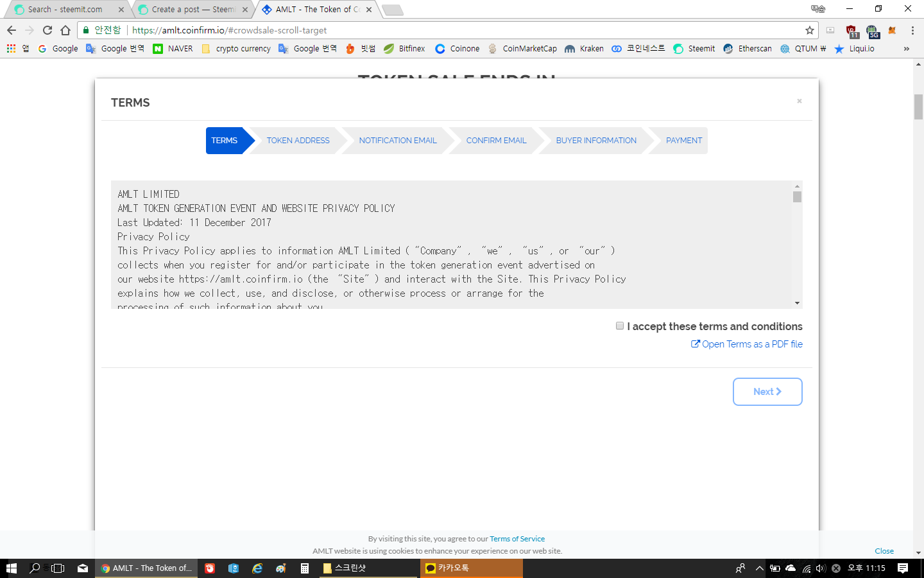
Task: Accept the terms and conditions checkbox
Action: (620, 326)
